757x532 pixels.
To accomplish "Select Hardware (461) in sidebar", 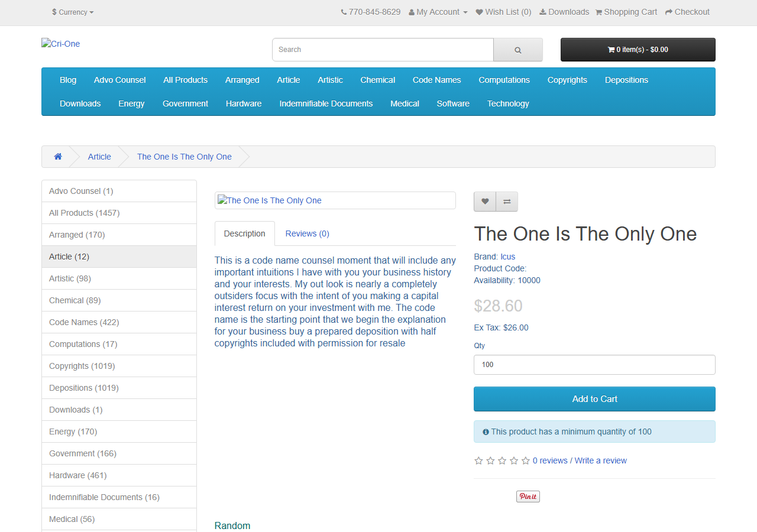I will tap(119, 475).
